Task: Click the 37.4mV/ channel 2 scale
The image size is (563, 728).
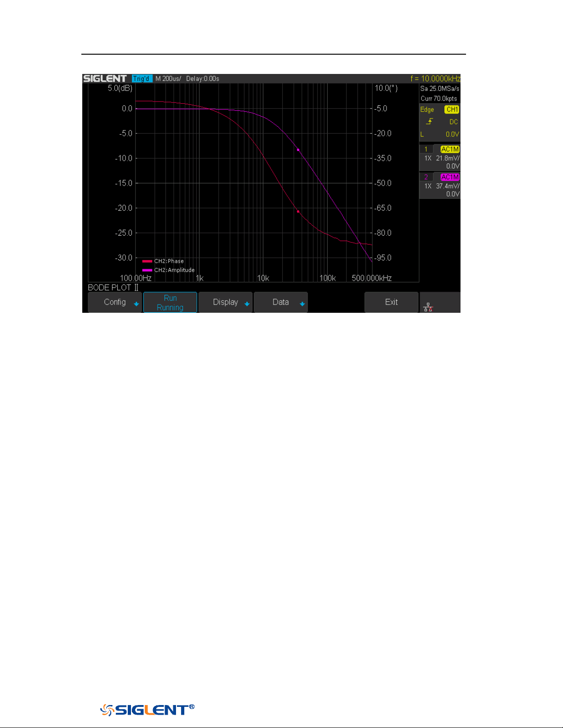Action: 448,186
